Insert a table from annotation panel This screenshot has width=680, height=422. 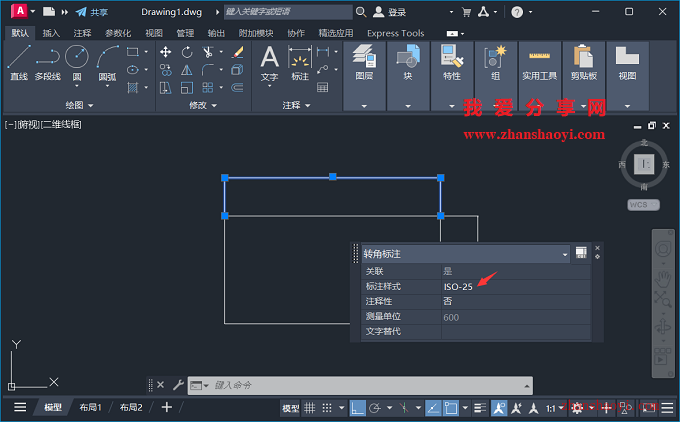click(x=323, y=88)
